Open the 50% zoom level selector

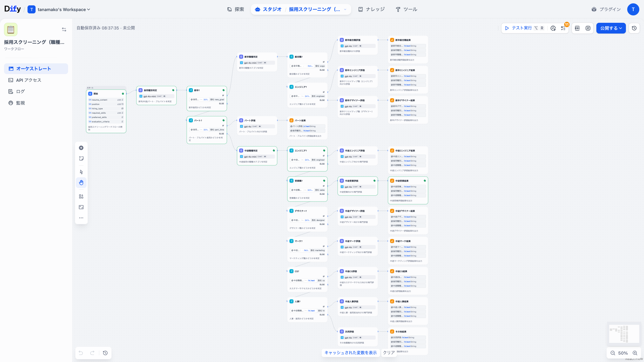[x=623, y=353]
